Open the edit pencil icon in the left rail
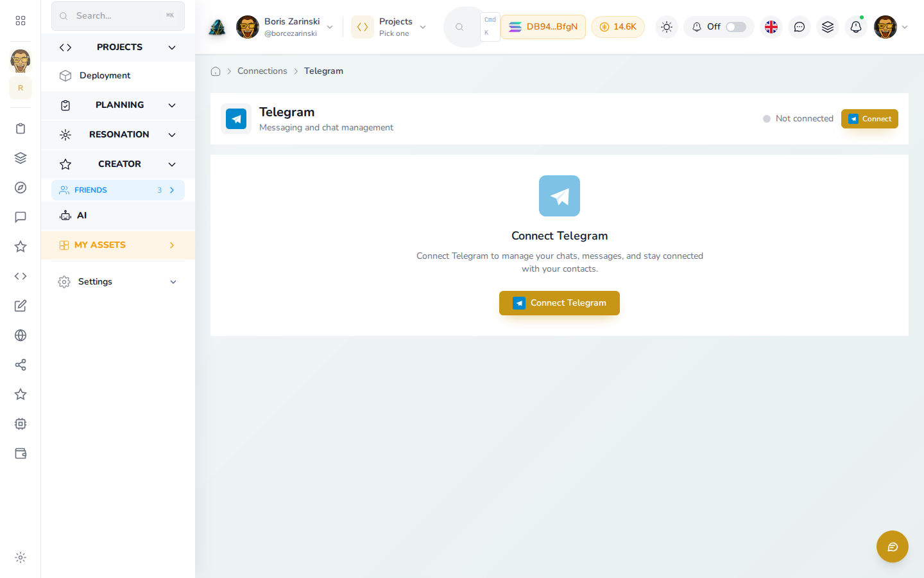The height and width of the screenshot is (578, 924). pyautogui.click(x=21, y=306)
